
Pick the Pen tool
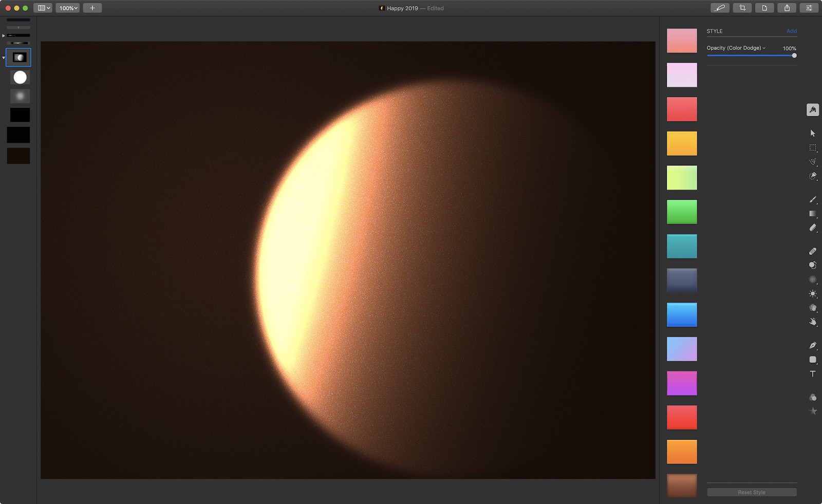point(812,345)
